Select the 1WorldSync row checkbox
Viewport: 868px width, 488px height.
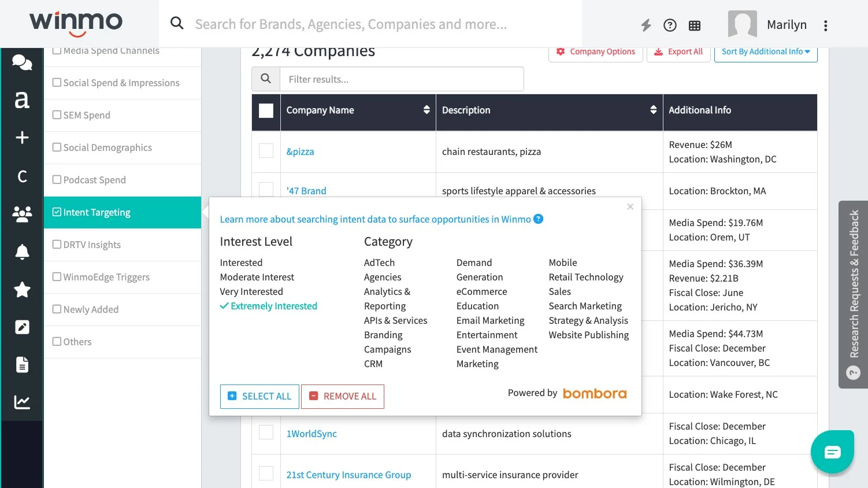[x=266, y=432]
